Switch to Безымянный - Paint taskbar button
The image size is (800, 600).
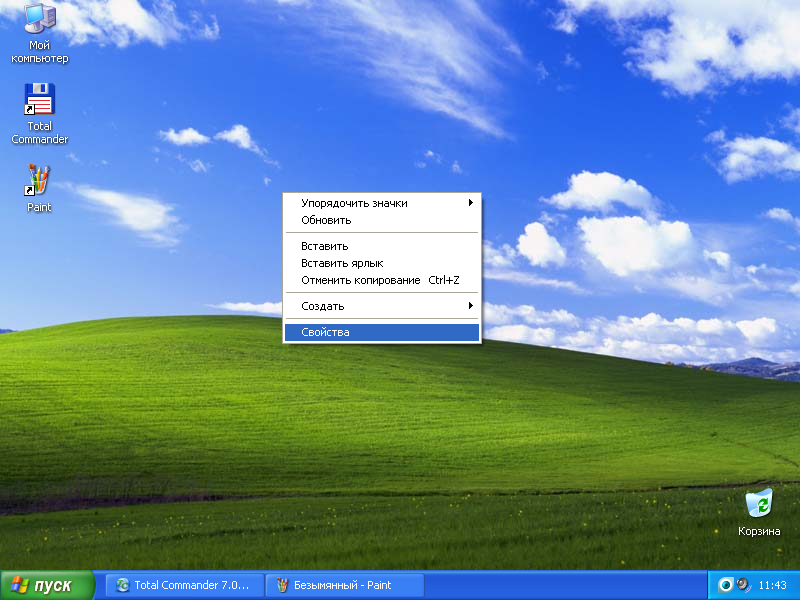tap(345, 585)
